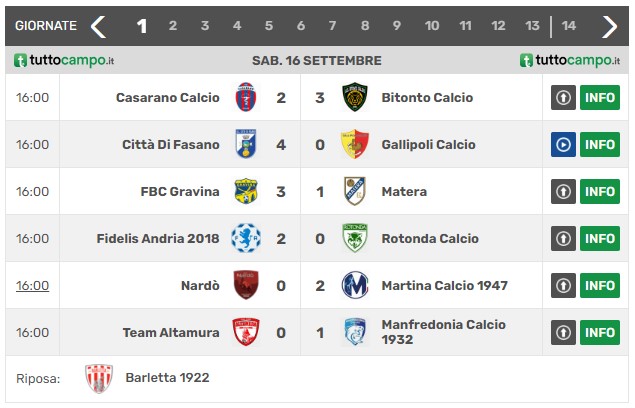Open INFO for Casarano vs Bitonto

600,97
